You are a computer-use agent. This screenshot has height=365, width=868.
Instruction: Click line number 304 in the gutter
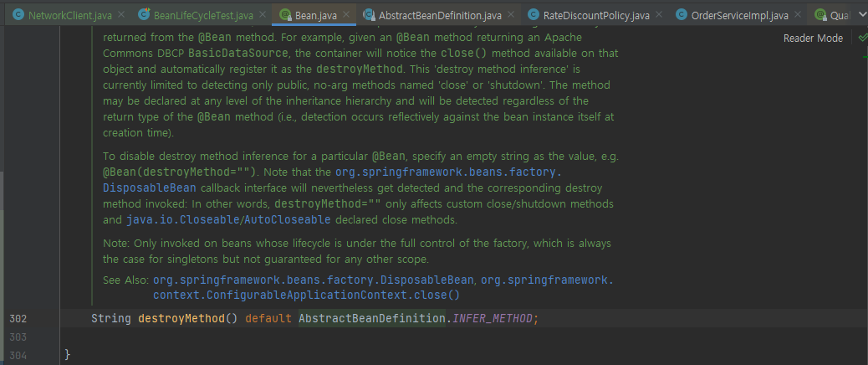pos(18,355)
